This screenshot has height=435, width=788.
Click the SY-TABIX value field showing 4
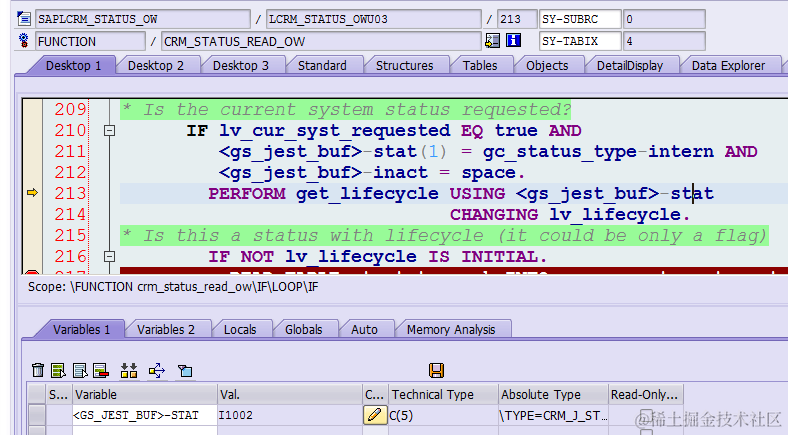click(x=664, y=41)
